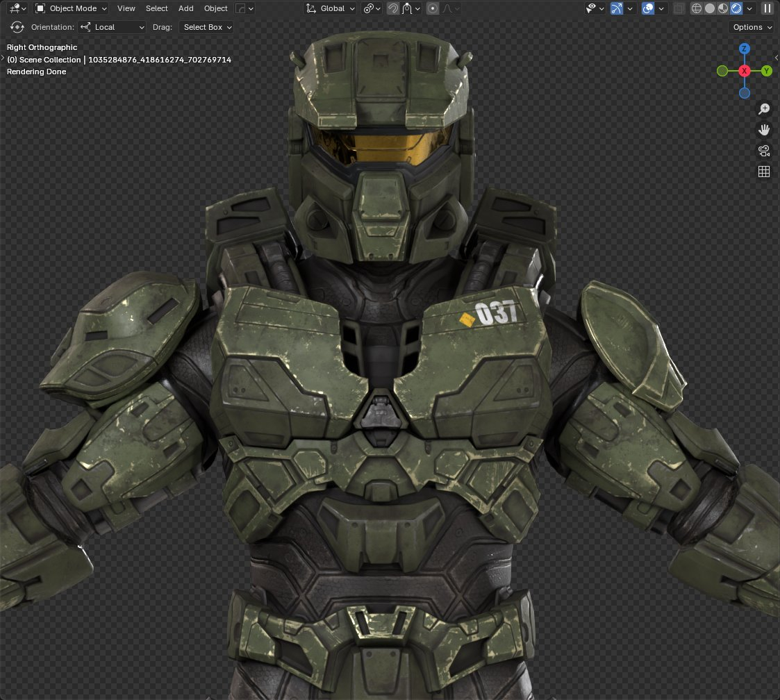Open the View menu

126,8
